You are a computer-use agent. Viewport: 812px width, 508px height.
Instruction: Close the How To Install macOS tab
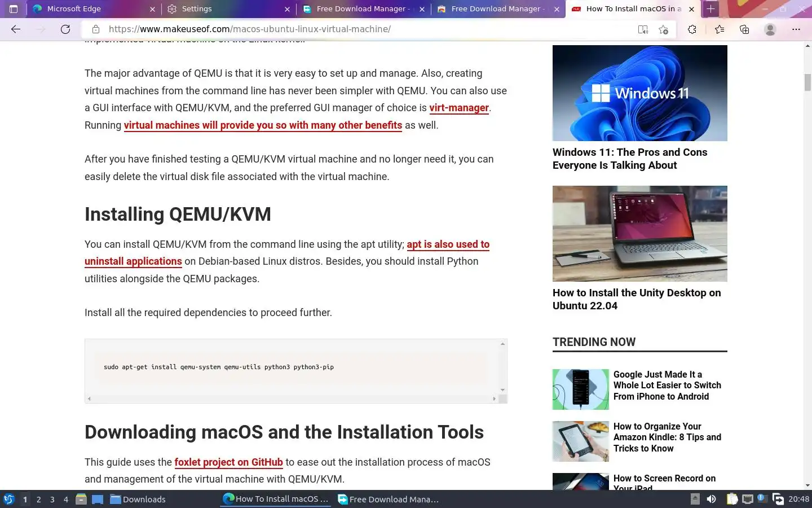691,9
